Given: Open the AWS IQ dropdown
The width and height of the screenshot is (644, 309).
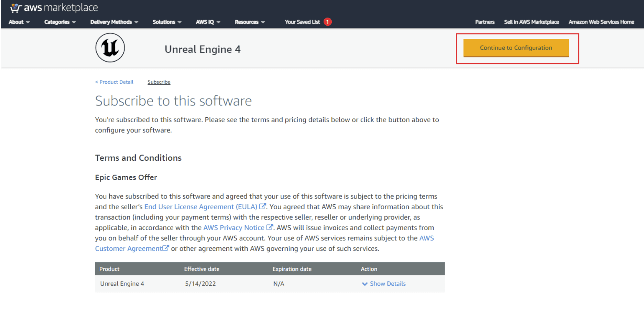Looking at the screenshot, I should 208,22.
